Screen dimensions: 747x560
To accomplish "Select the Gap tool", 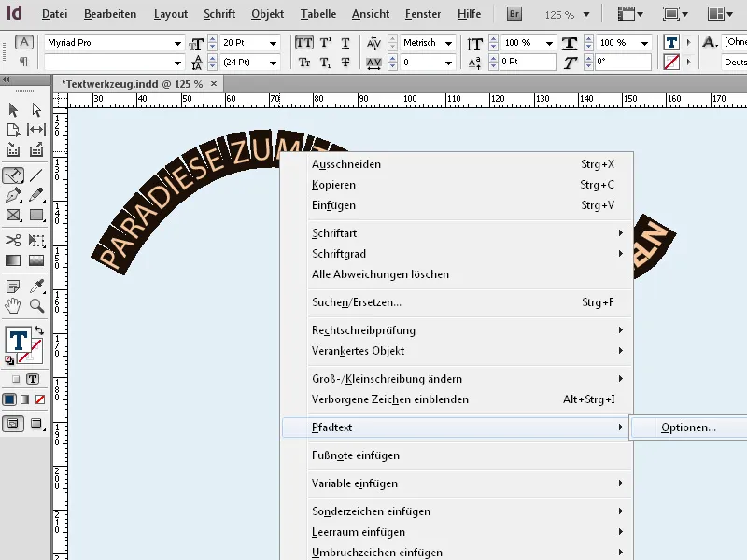I will point(36,130).
